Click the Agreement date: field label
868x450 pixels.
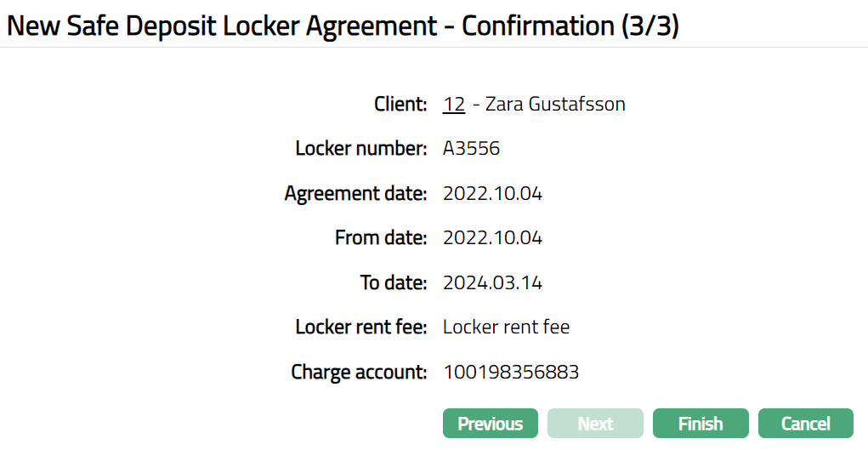[x=355, y=194]
